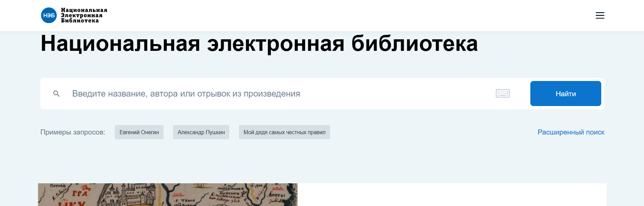Open Расширенный поиск link
This screenshot has height=206, width=644.
[571, 132]
